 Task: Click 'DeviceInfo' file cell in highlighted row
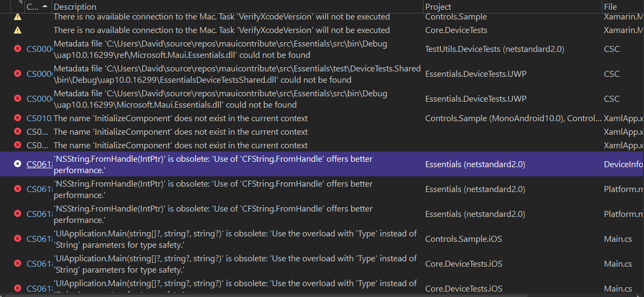point(623,164)
